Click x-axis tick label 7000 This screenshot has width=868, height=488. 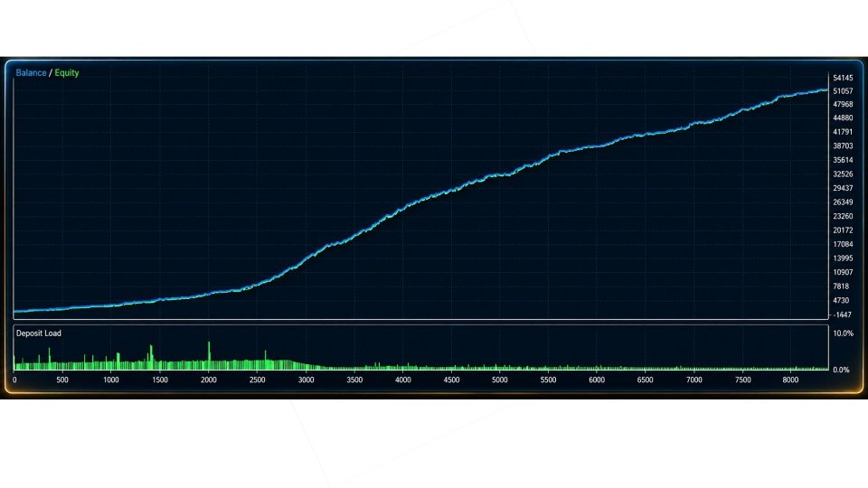694,380
